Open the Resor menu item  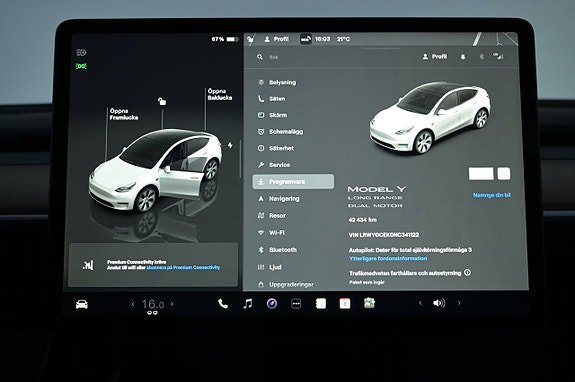pyautogui.click(x=272, y=216)
